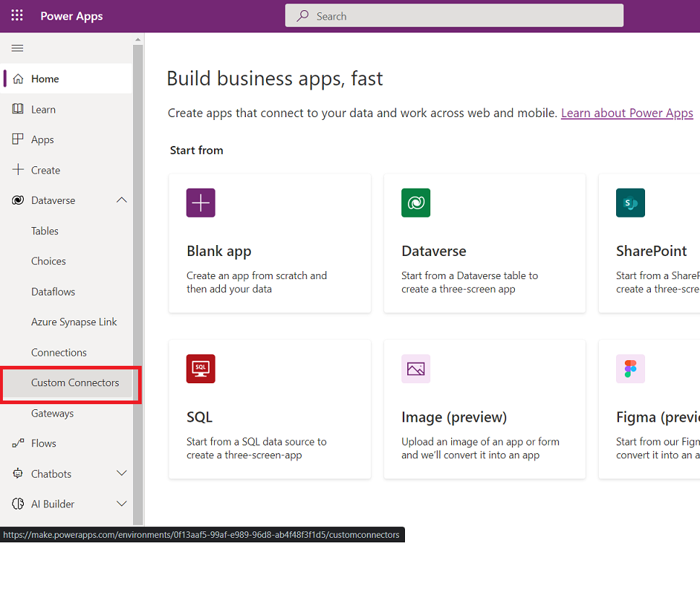Viewport: 700px width, 595px height.
Task: Select Create in the left navigation
Action: tap(45, 170)
